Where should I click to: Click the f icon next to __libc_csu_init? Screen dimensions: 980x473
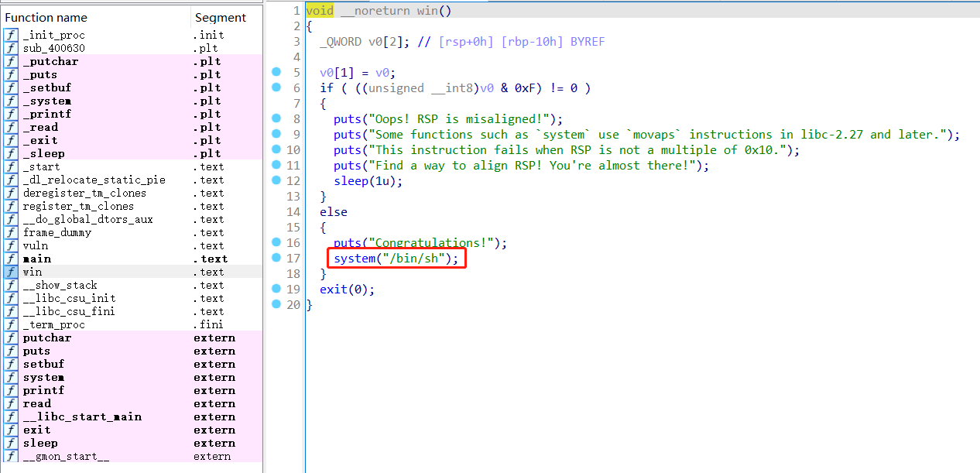pyautogui.click(x=10, y=298)
